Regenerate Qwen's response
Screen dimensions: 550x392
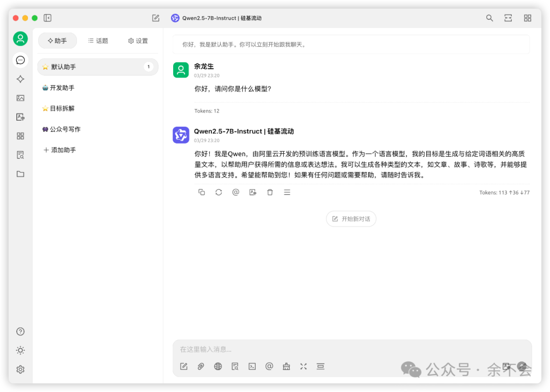pyautogui.click(x=218, y=192)
